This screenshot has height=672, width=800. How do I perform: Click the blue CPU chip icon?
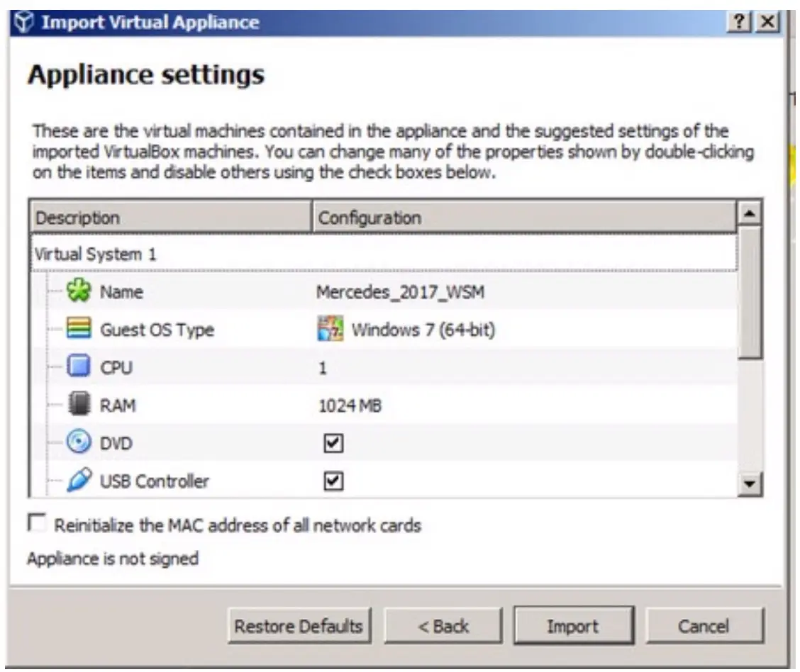pyautogui.click(x=78, y=368)
